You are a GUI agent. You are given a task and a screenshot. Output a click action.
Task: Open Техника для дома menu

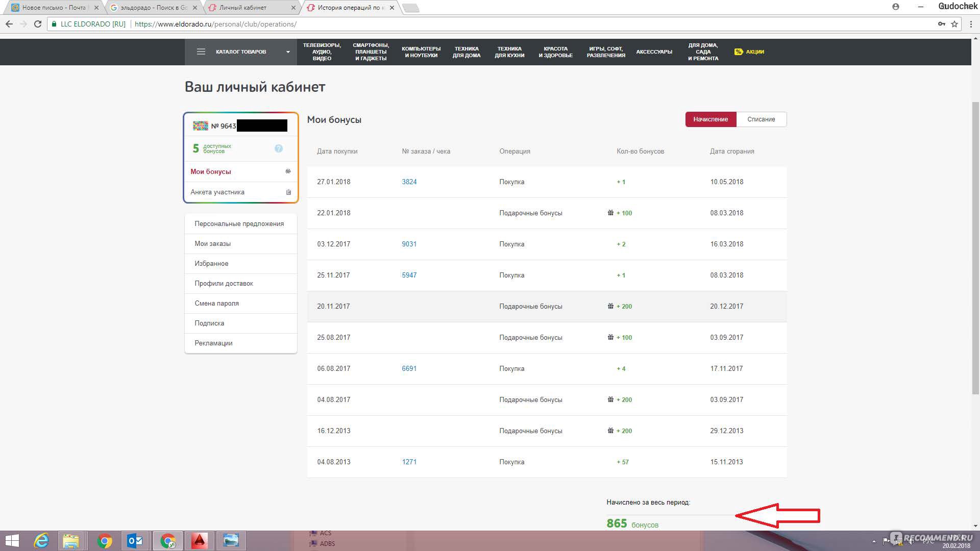pos(467,52)
